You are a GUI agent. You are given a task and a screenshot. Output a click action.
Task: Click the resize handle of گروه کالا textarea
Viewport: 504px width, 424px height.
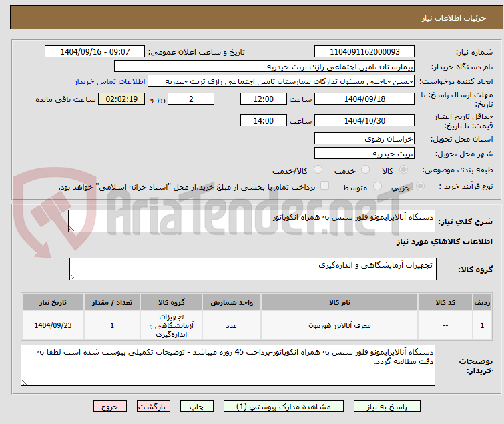point(73,277)
